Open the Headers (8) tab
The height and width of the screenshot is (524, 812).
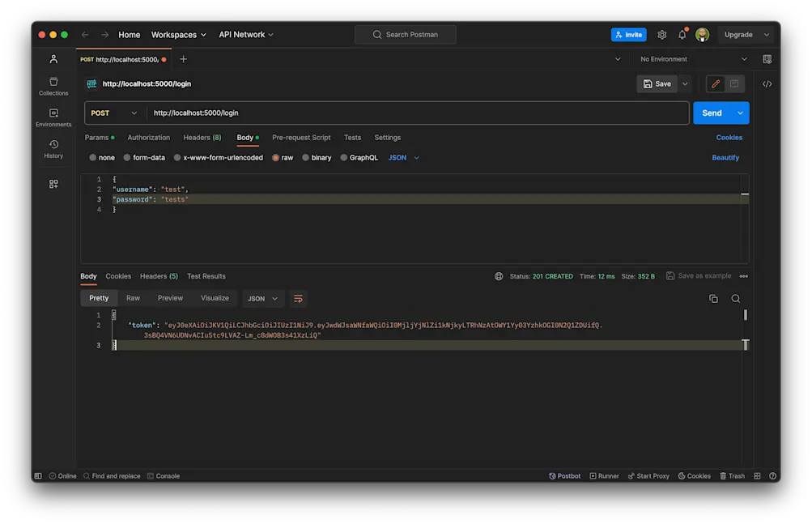201,138
